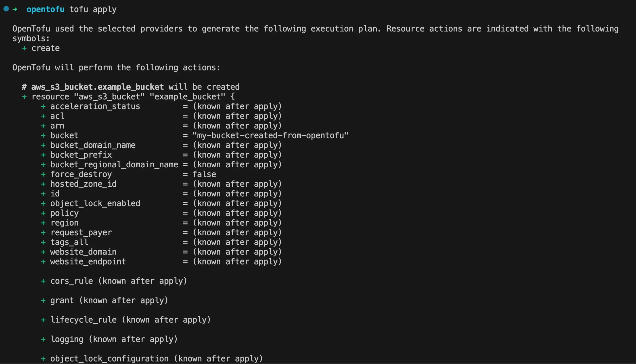Click the logging (known after apply) line
Image resolution: width=636 pixels, height=364 pixels.
(109, 339)
